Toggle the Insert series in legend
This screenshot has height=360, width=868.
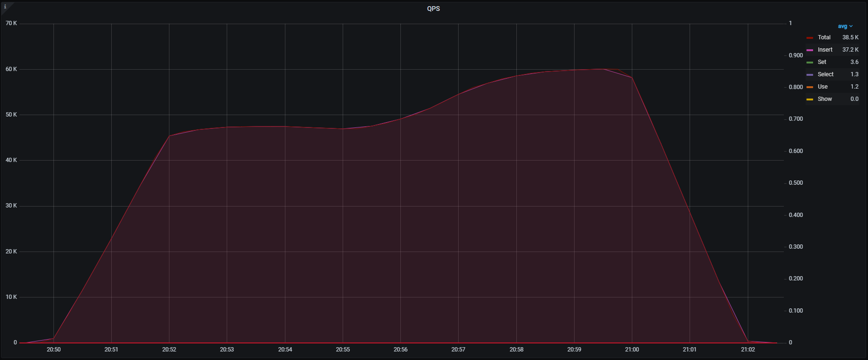point(825,50)
